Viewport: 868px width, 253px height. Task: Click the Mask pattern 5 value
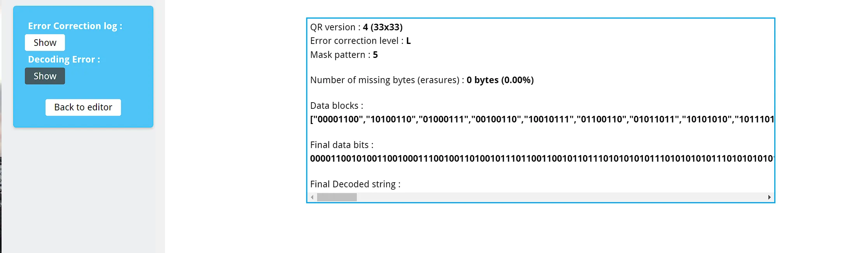(374, 55)
